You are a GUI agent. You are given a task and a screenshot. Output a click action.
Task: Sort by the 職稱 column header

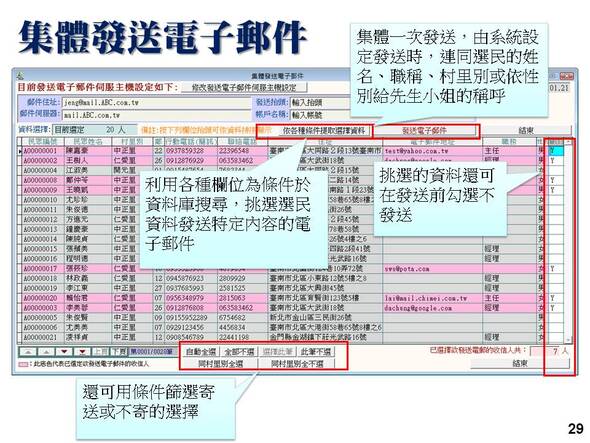coord(509,142)
